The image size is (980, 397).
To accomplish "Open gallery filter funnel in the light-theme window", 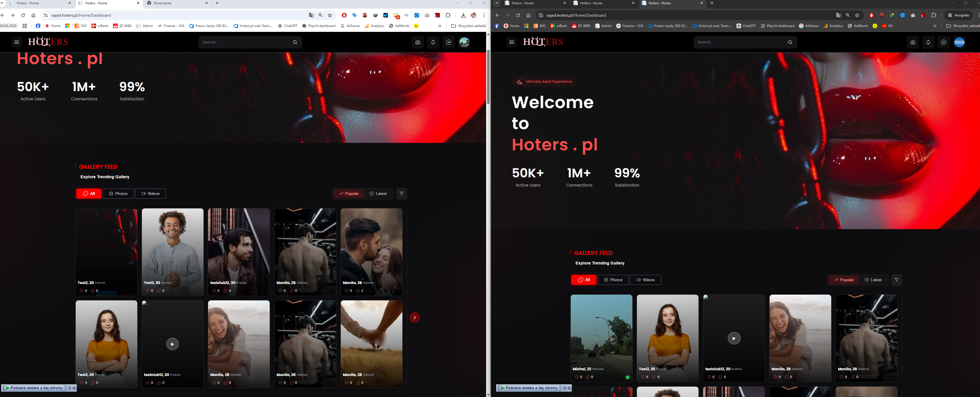I will coord(401,194).
